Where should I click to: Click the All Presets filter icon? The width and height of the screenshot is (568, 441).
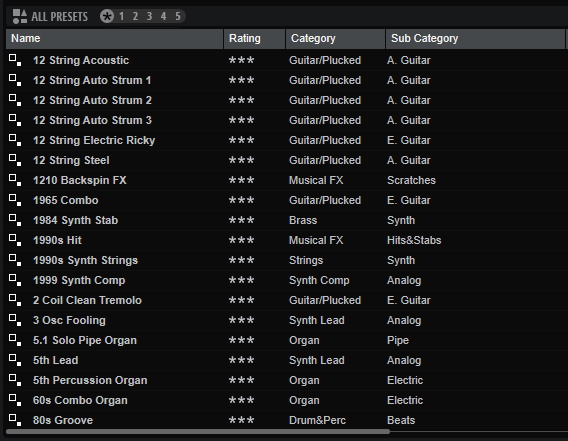[20, 16]
